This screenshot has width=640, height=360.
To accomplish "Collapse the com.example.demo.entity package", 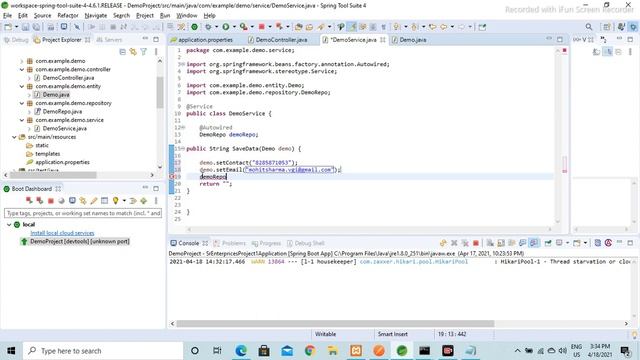I will (x=22, y=86).
